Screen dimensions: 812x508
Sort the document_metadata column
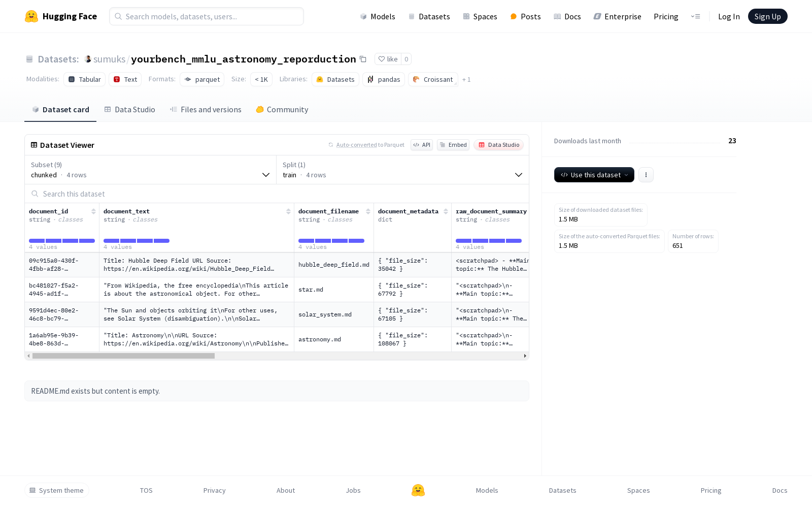point(446,211)
